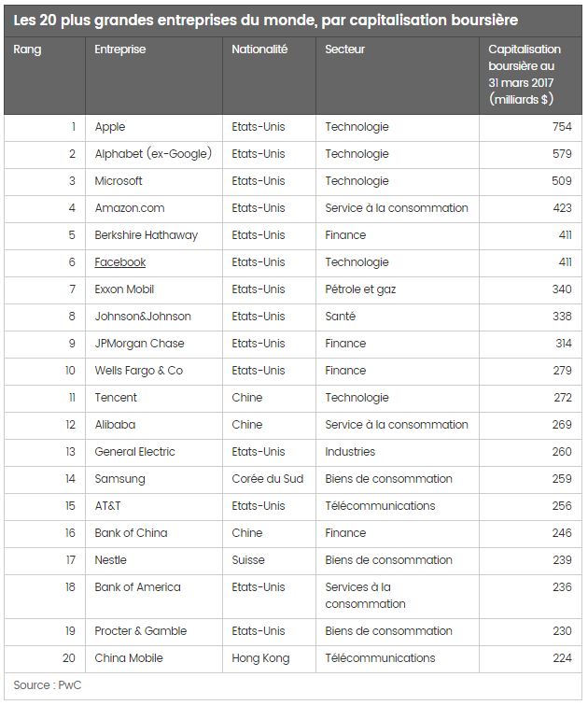The width and height of the screenshot is (588, 705).
Task: Click the Rang column header
Action: point(27,49)
